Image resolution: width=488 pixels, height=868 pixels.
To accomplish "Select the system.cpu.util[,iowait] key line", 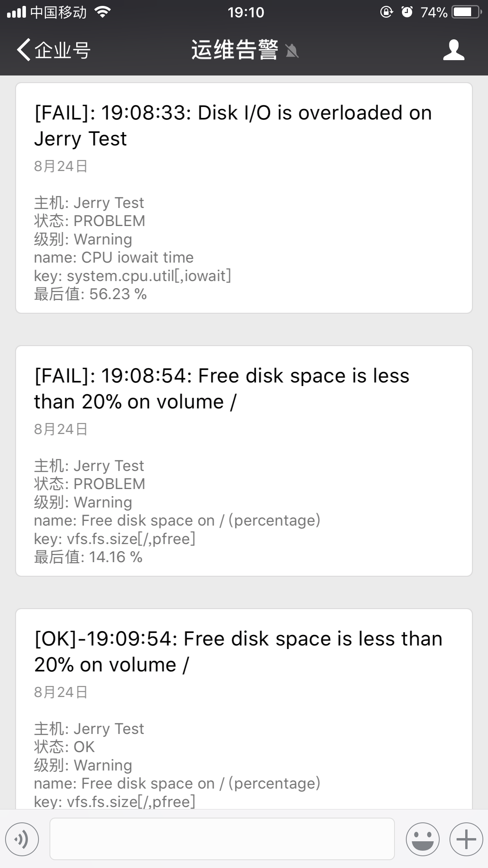I will pos(132,276).
